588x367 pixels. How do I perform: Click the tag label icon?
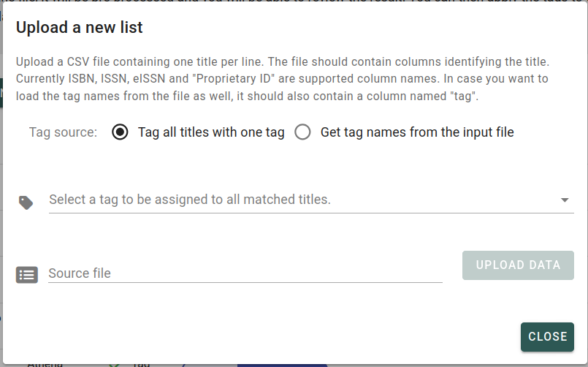(26, 203)
